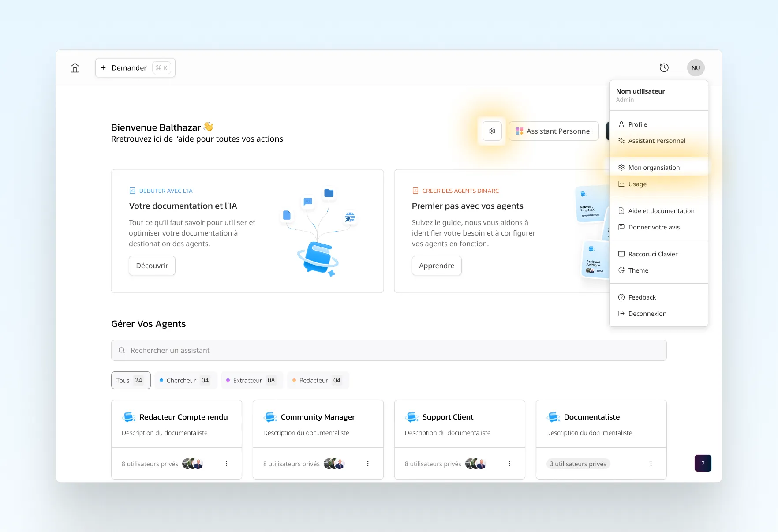Click the Rechercher un assistant search field
Image resolution: width=778 pixels, height=532 pixels.
click(389, 350)
